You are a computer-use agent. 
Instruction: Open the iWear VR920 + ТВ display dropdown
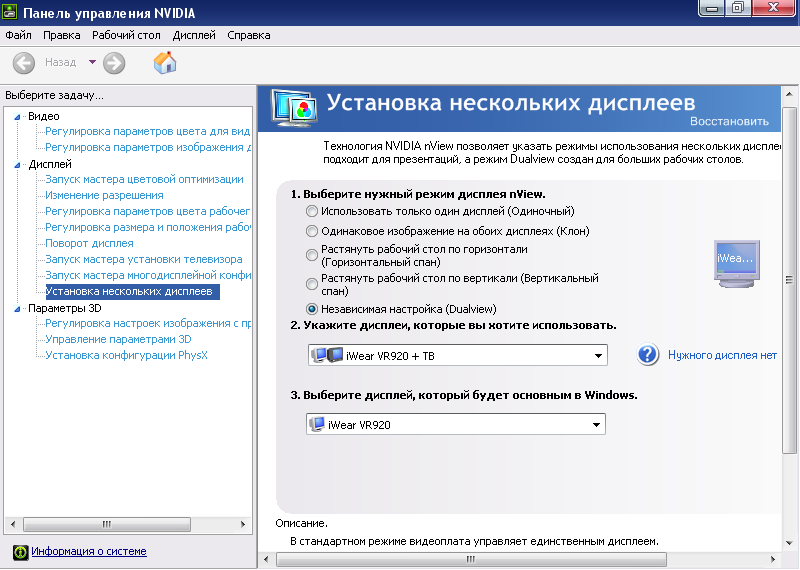tap(458, 355)
